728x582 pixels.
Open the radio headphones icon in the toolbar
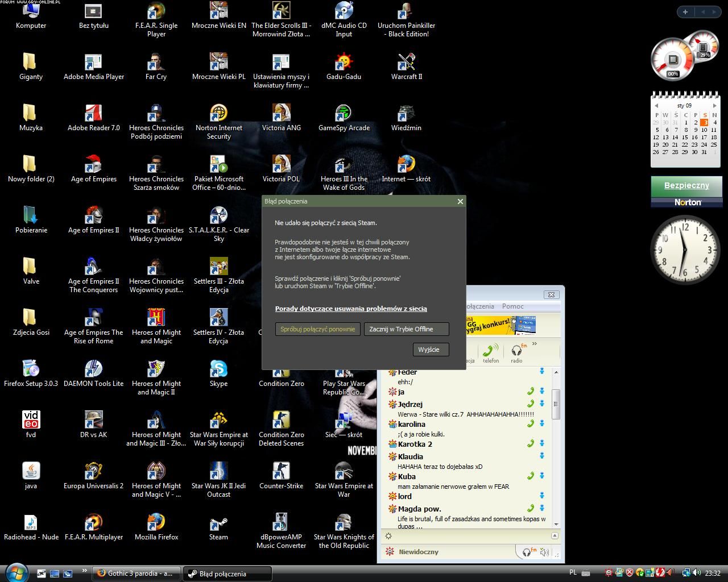pos(517,352)
